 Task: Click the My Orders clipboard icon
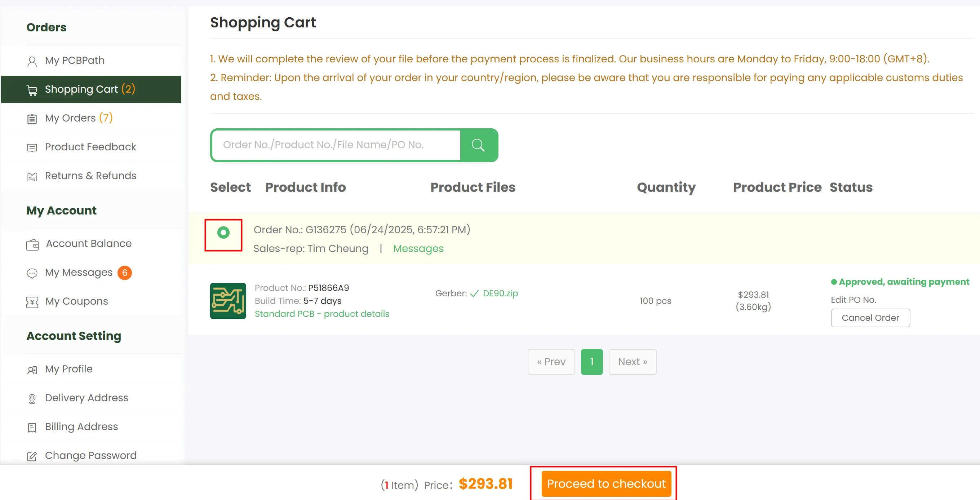[x=32, y=119]
